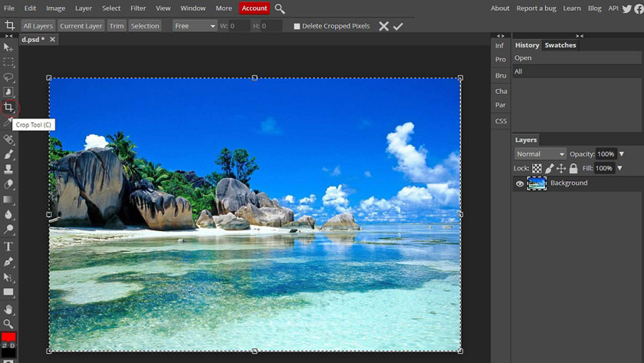The image size is (644, 363).
Task: Open the Free crop ratio dropdown
Action: click(x=194, y=26)
